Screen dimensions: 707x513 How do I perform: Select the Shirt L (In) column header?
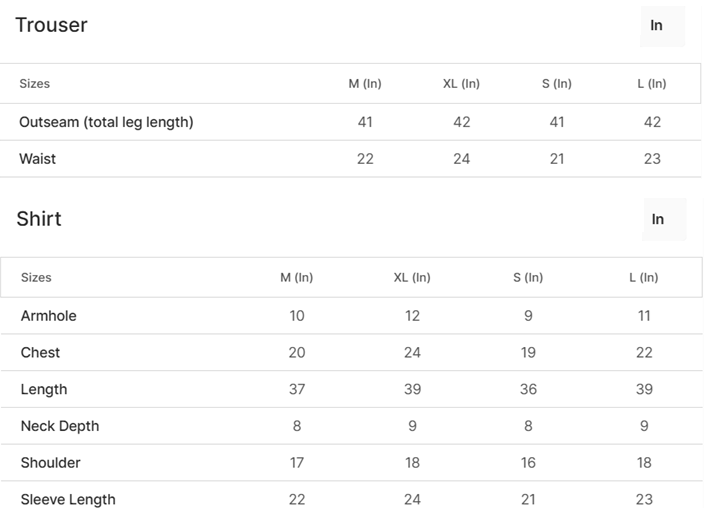tap(643, 277)
